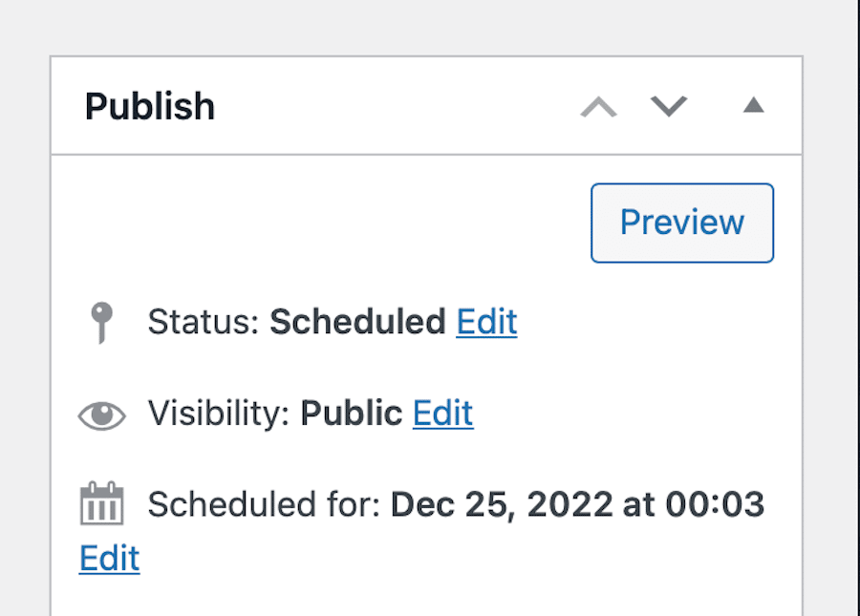This screenshot has height=616, width=860.
Task: Click the key icon beside Status
Action: [x=100, y=323]
